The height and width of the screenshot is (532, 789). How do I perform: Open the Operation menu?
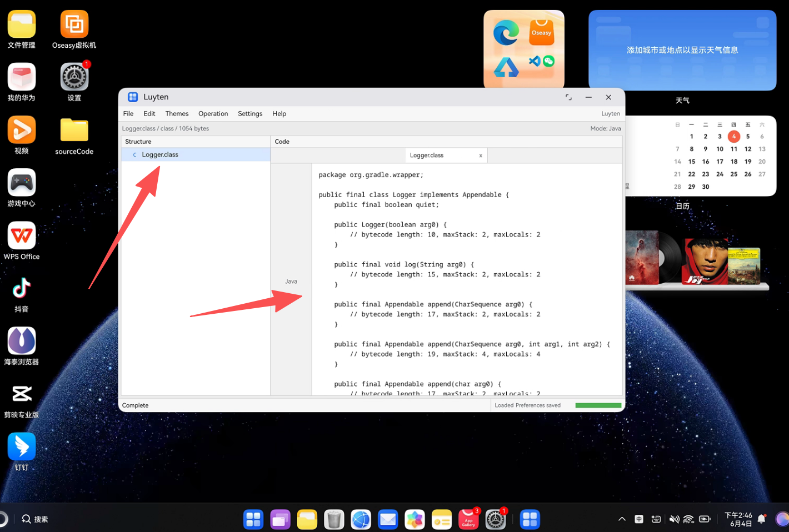(x=213, y=114)
